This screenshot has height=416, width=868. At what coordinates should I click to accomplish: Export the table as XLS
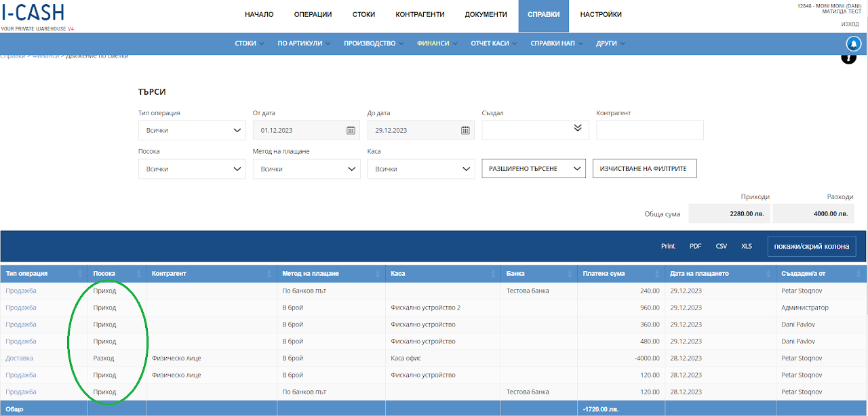coord(747,246)
